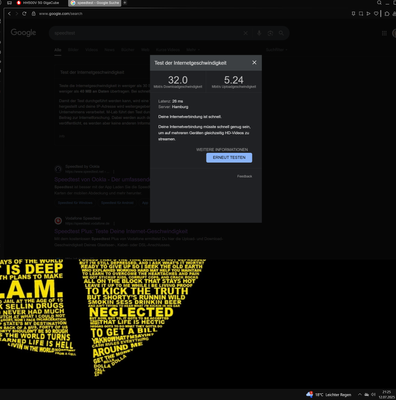Viewport: 396px width, 400px height.
Task: Clear the Google search box with the X
Action: (246, 33)
